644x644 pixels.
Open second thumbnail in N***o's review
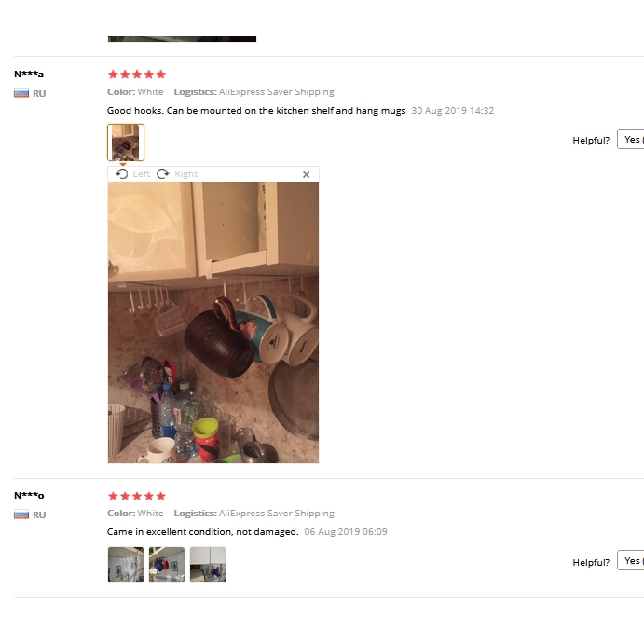pyautogui.click(x=167, y=565)
